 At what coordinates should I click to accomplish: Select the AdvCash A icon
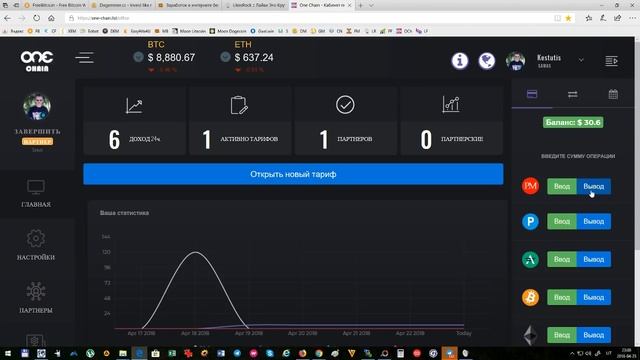[530, 260]
